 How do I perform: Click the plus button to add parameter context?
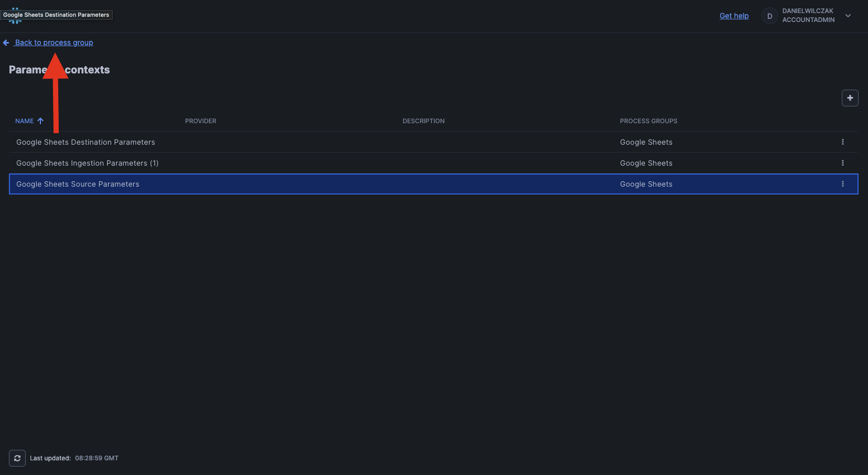[850, 98]
